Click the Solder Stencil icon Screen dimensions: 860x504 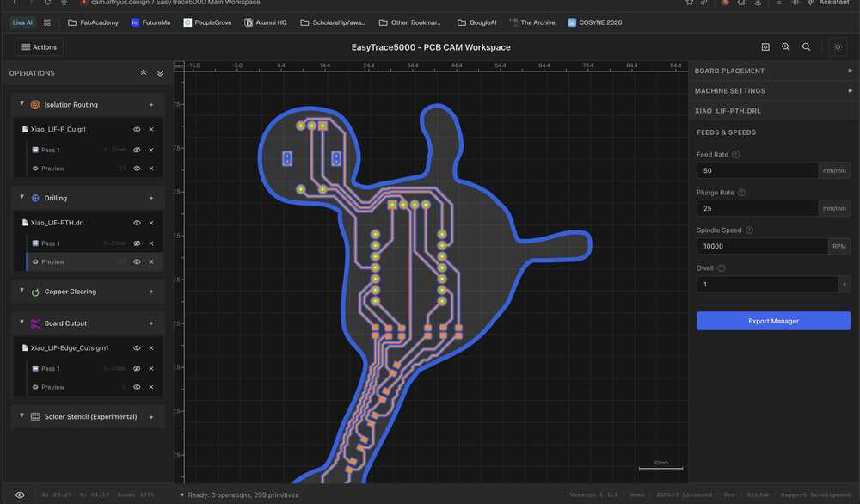tap(35, 417)
